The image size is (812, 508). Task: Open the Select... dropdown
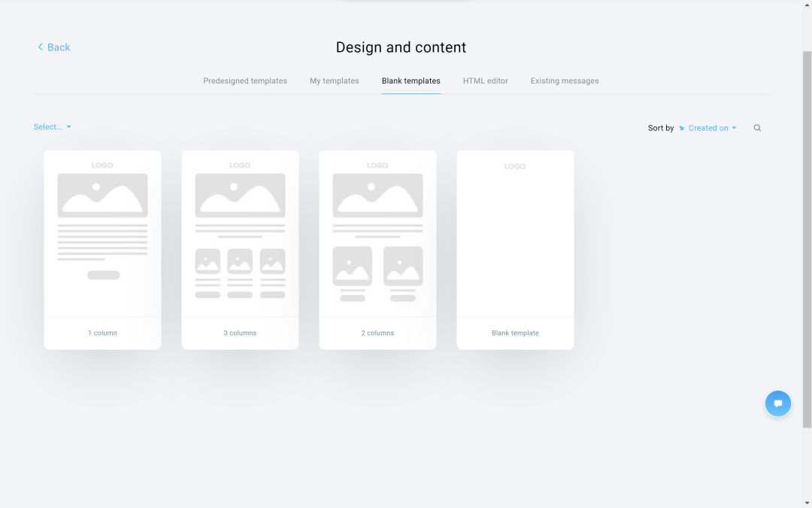tap(52, 126)
